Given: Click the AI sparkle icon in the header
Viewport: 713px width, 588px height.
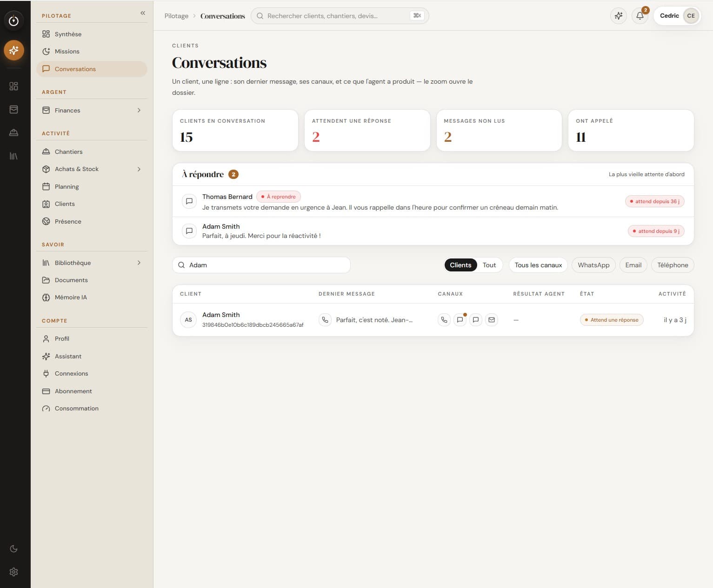Looking at the screenshot, I should 619,16.
